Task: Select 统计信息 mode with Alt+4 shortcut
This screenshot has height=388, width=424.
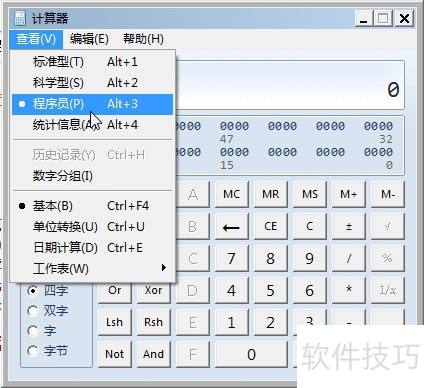Action: (92, 125)
